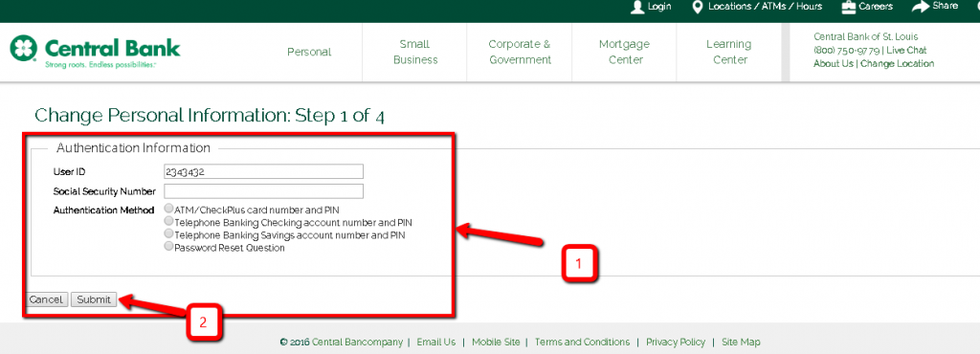The width and height of the screenshot is (980, 354).
Task: Click the Locations map pin icon
Action: 698,7
